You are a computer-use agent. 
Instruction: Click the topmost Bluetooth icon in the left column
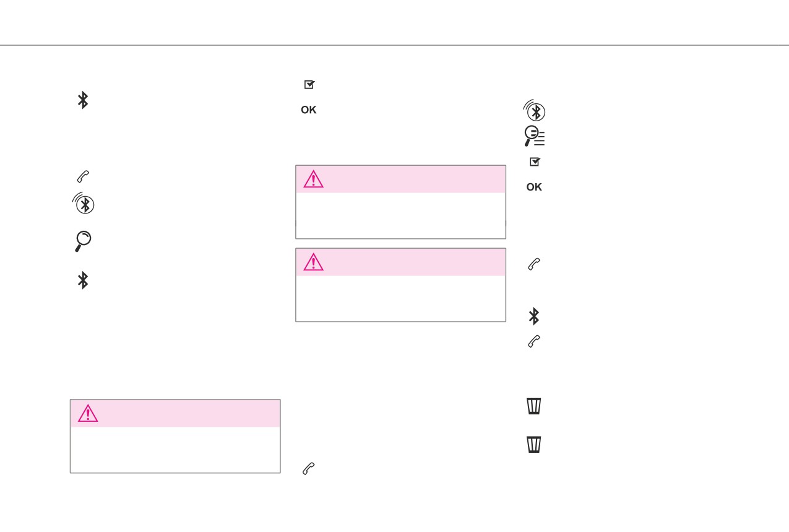click(x=83, y=100)
